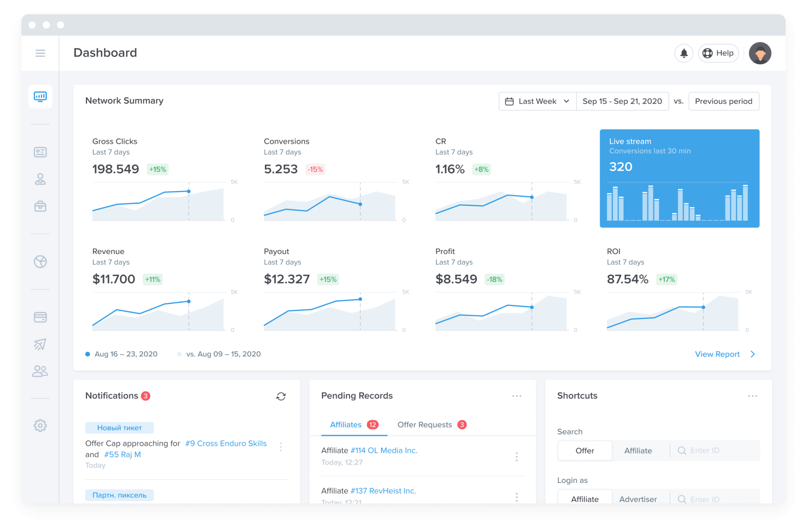
Task: Open the notifications bell icon
Action: (x=683, y=53)
